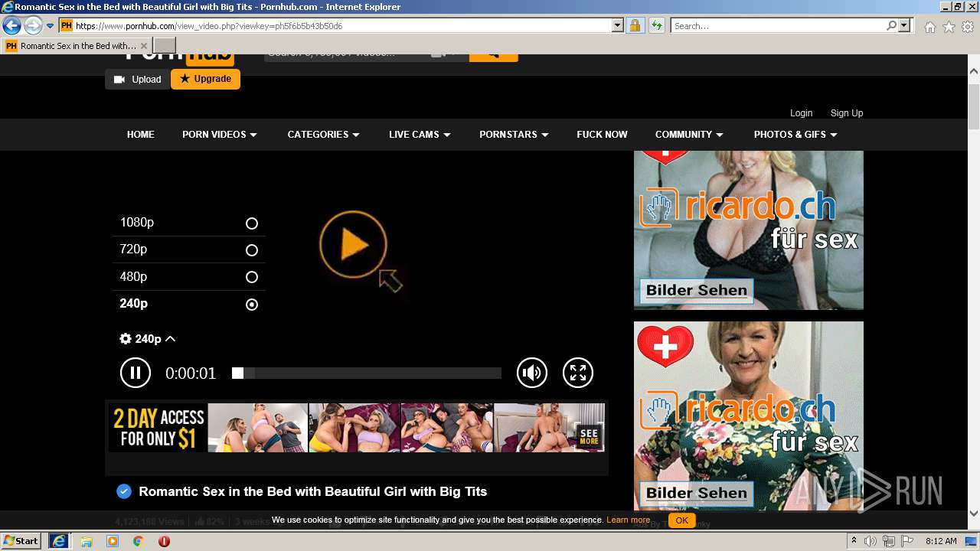Accept cookies with the OK button
Image resolution: width=980 pixels, height=551 pixels.
point(681,520)
